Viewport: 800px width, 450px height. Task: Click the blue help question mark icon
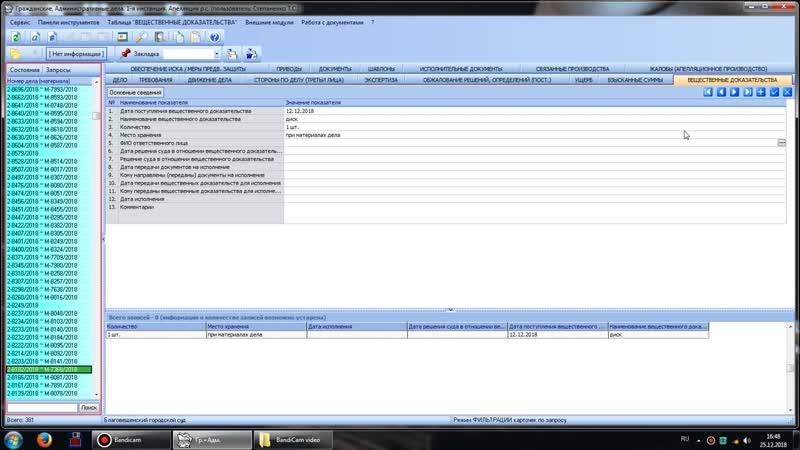tap(213, 36)
